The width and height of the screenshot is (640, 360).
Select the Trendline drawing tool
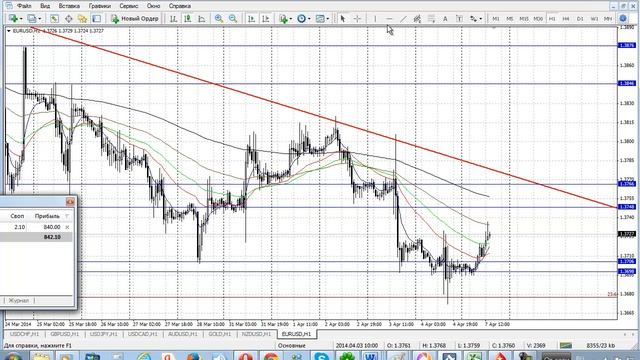(403, 19)
